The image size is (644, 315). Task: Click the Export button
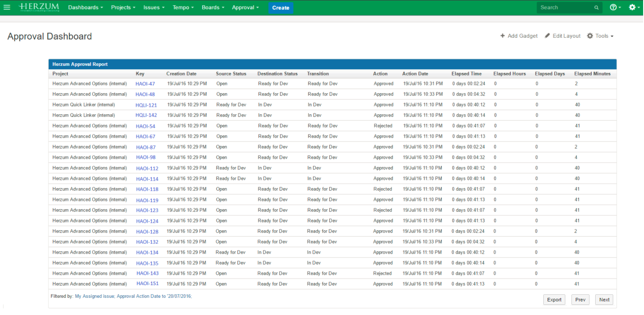554,300
